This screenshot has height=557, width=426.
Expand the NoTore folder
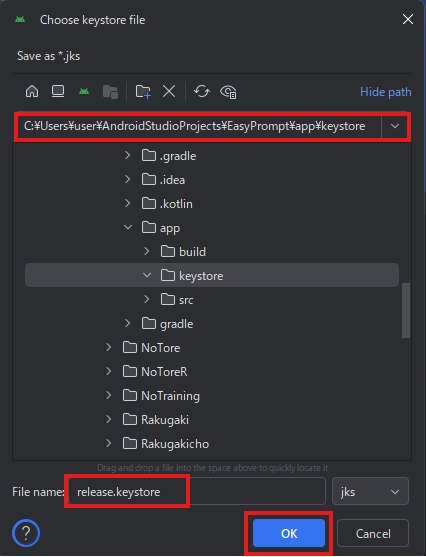pyautogui.click(x=109, y=347)
